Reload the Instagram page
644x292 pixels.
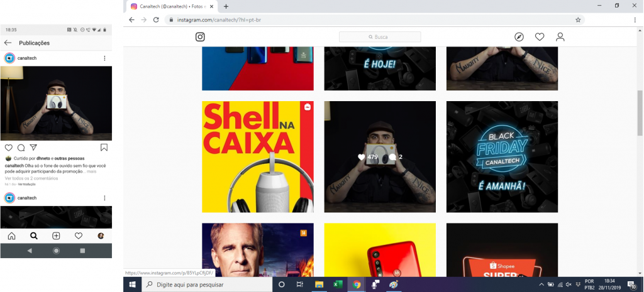click(156, 19)
